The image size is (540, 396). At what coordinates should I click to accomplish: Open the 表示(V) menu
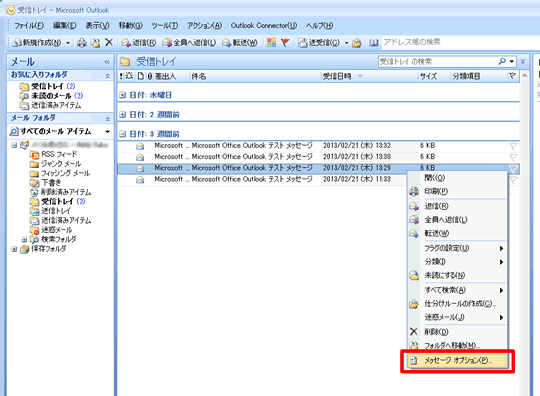pos(97,25)
